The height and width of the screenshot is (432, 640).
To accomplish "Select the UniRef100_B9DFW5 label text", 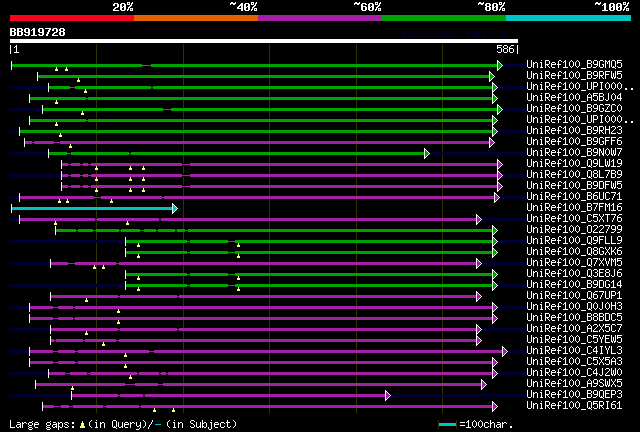I will (x=574, y=186).
